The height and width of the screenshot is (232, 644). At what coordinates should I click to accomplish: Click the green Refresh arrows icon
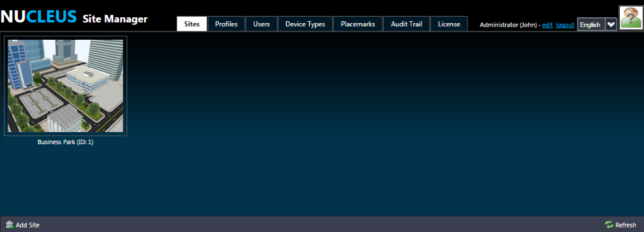(609, 224)
